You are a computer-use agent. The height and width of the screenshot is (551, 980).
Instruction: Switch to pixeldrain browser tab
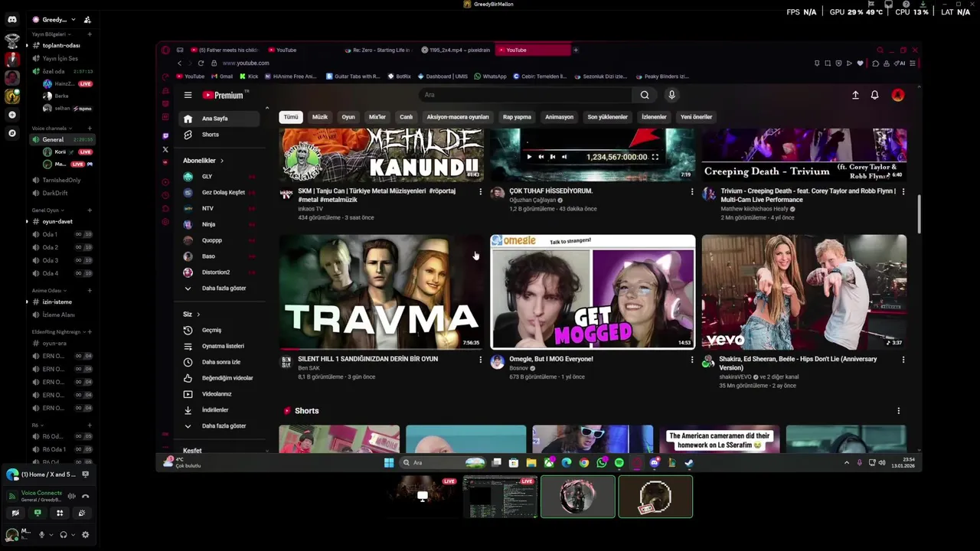tap(456, 50)
